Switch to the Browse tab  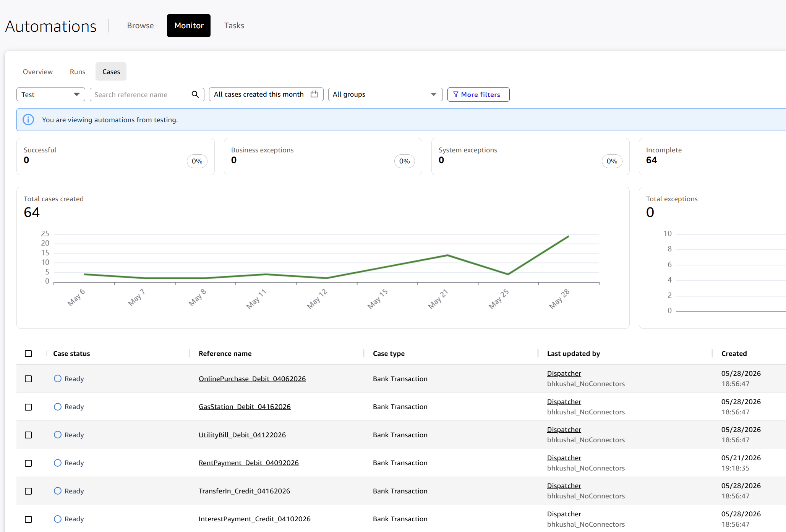140,26
